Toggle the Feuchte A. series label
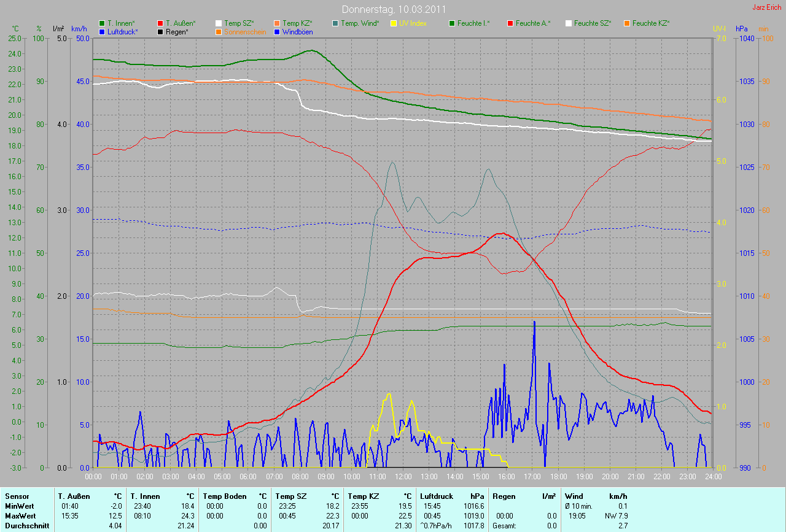 (x=533, y=23)
